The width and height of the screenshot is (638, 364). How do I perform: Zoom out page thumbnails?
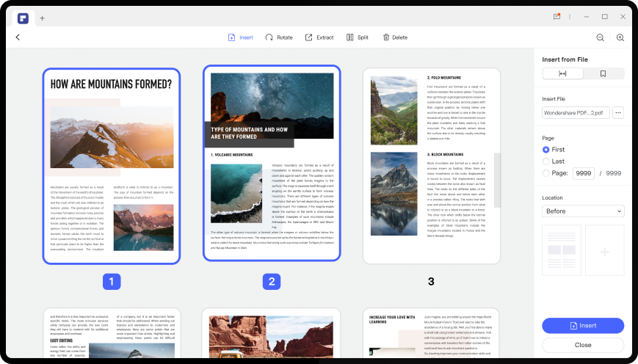pyautogui.click(x=600, y=37)
